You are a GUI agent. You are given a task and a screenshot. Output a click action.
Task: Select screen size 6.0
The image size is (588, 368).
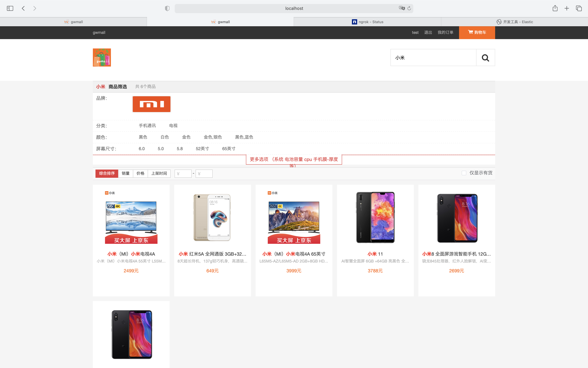pyautogui.click(x=142, y=149)
